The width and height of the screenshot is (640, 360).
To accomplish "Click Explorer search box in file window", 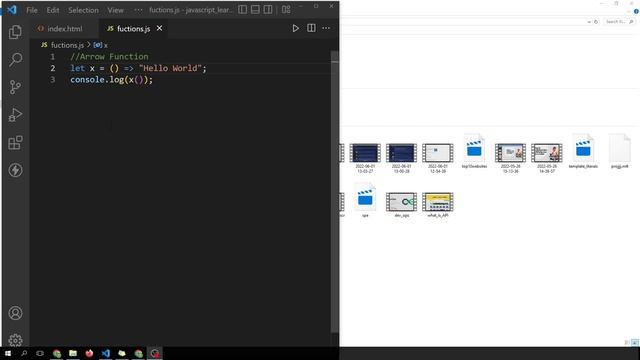I will coord(619,22).
